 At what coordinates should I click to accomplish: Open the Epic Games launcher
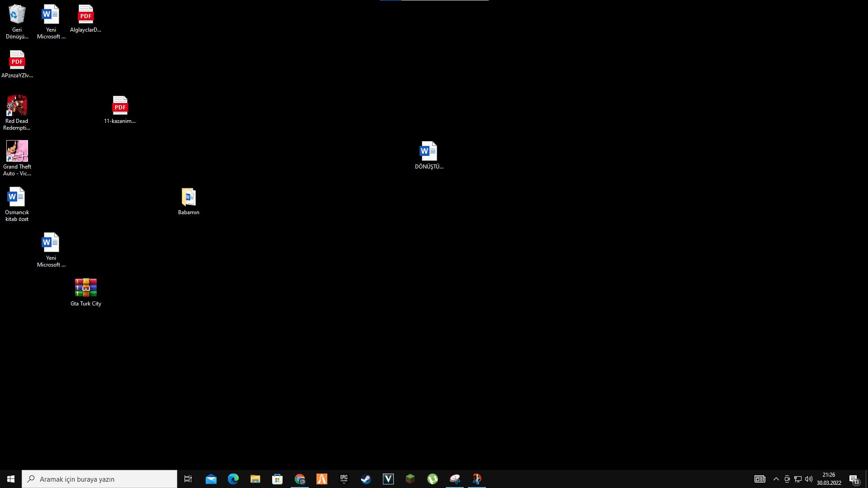(344, 479)
